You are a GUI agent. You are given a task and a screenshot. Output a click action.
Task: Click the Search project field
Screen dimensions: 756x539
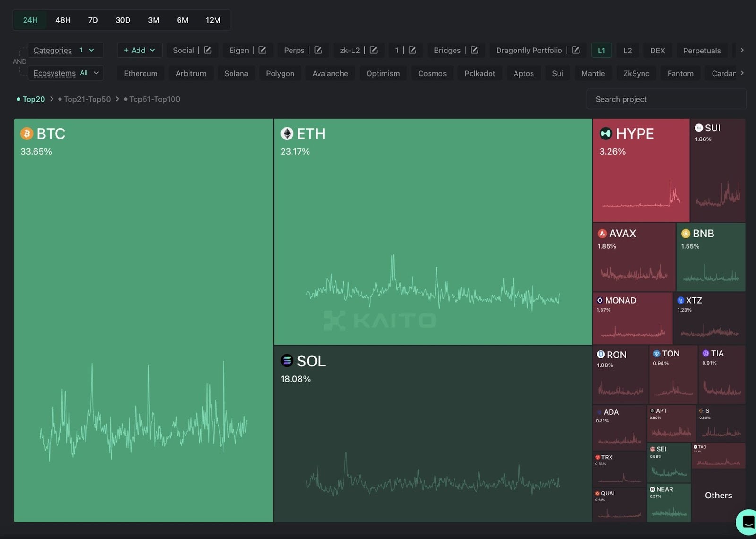point(666,99)
